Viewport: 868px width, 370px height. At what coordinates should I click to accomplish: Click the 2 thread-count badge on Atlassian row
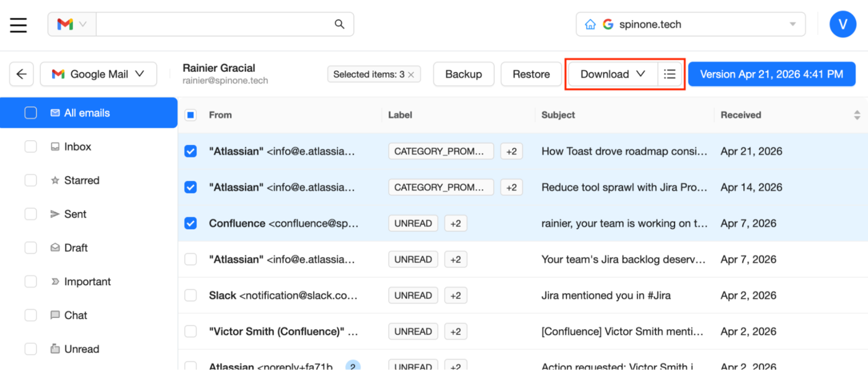353,365
